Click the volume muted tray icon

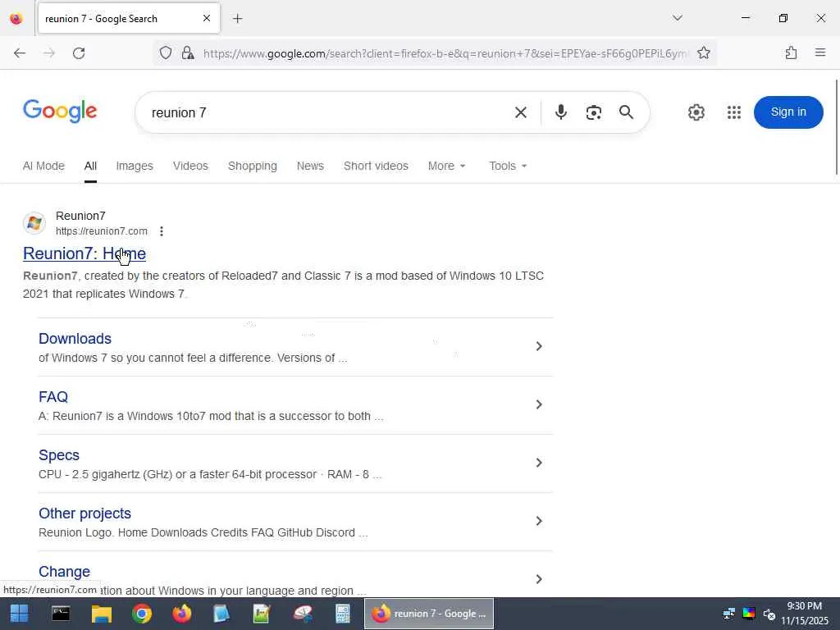(x=769, y=614)
